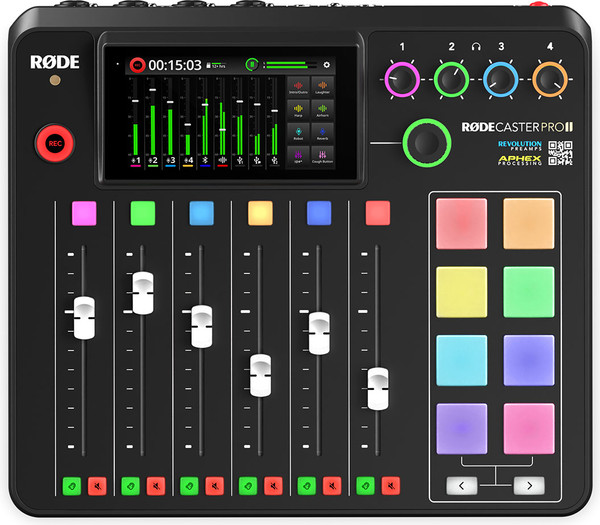This screenshot has height=525, width=600.
Task: Tap the pink channel fader cap
Action: point(84,318)
